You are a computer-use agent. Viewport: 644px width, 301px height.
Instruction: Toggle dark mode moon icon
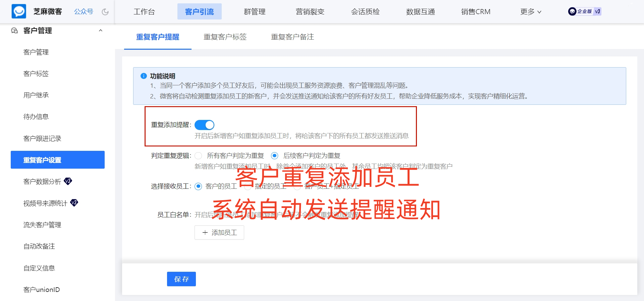point(105,12)
